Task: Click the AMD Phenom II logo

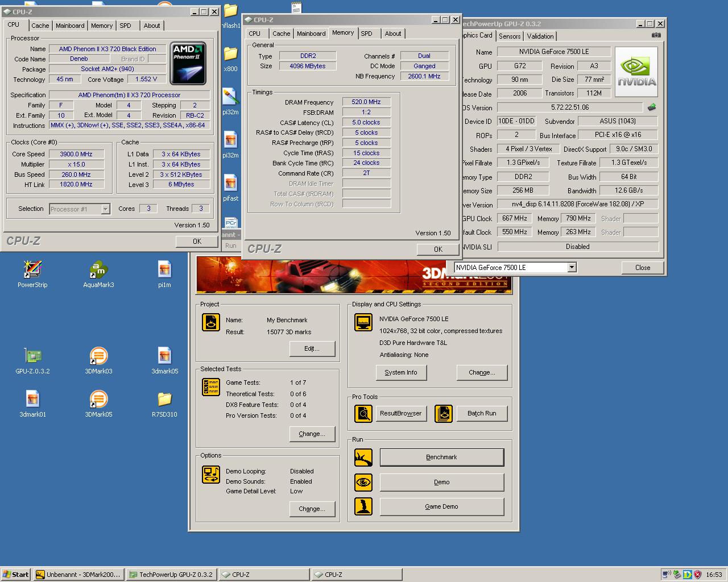Action: [188, 64]
